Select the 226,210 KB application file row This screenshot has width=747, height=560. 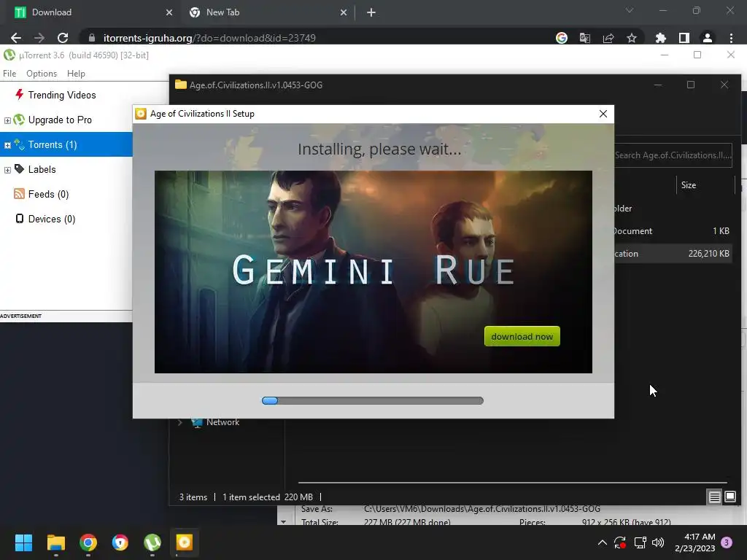(x=672, y=253)
